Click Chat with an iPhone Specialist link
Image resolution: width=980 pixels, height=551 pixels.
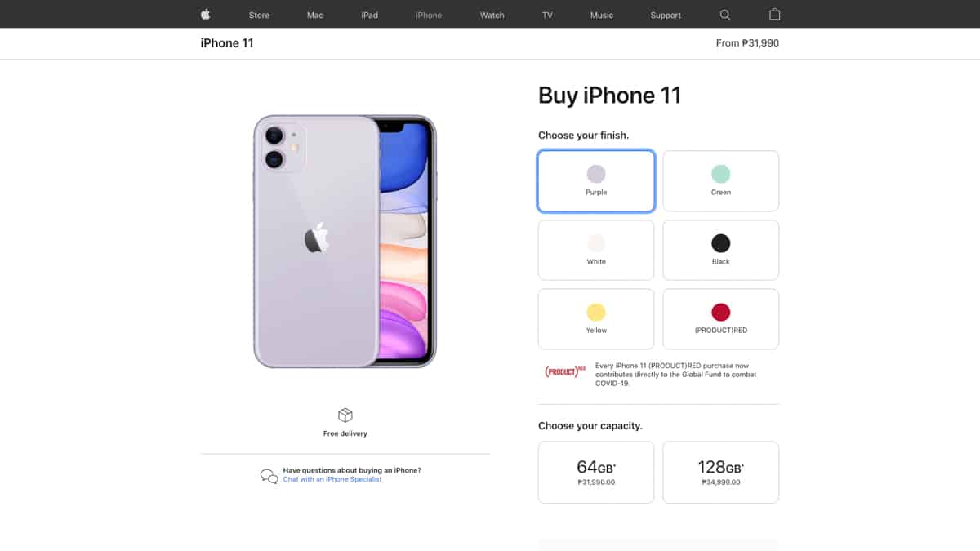click(332, 479)
